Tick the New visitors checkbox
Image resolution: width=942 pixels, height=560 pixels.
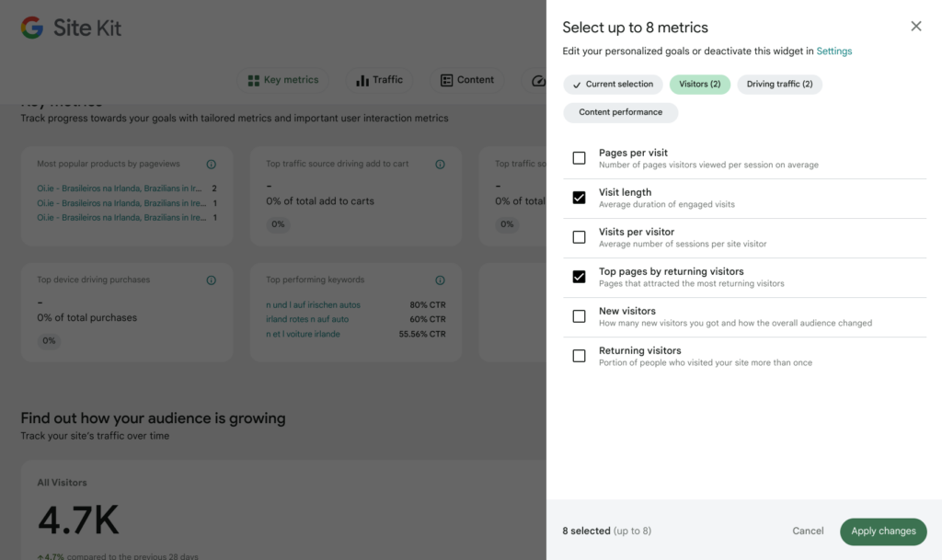coord(580,316)
